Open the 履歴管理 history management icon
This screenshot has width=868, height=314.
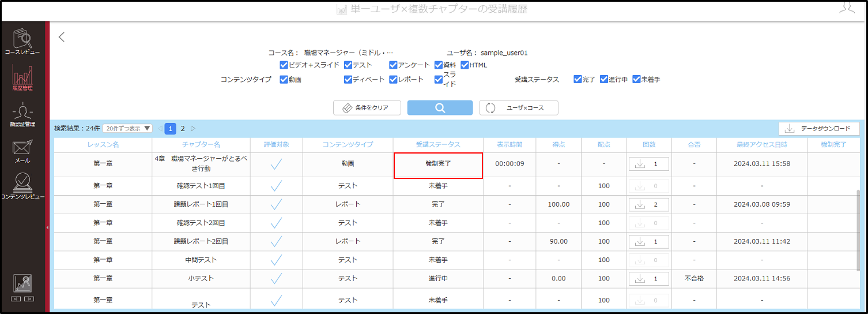[x=22, y=78]
